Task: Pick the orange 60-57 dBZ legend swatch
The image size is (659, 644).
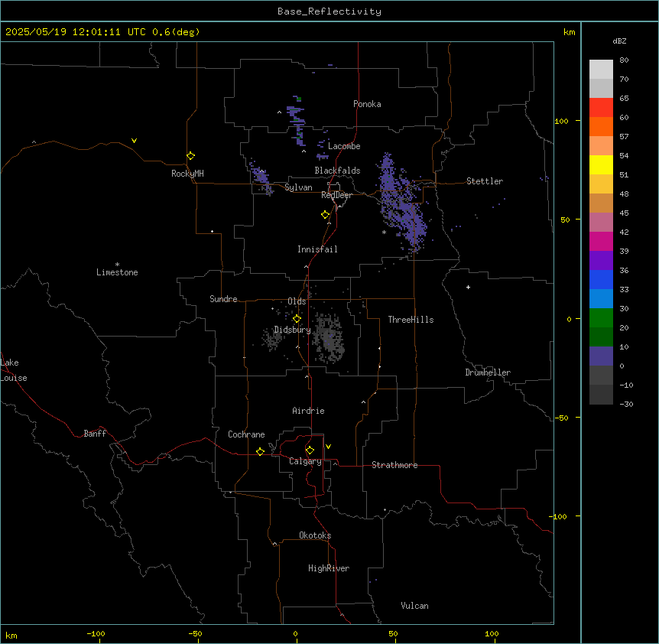Action: (601, 127)
